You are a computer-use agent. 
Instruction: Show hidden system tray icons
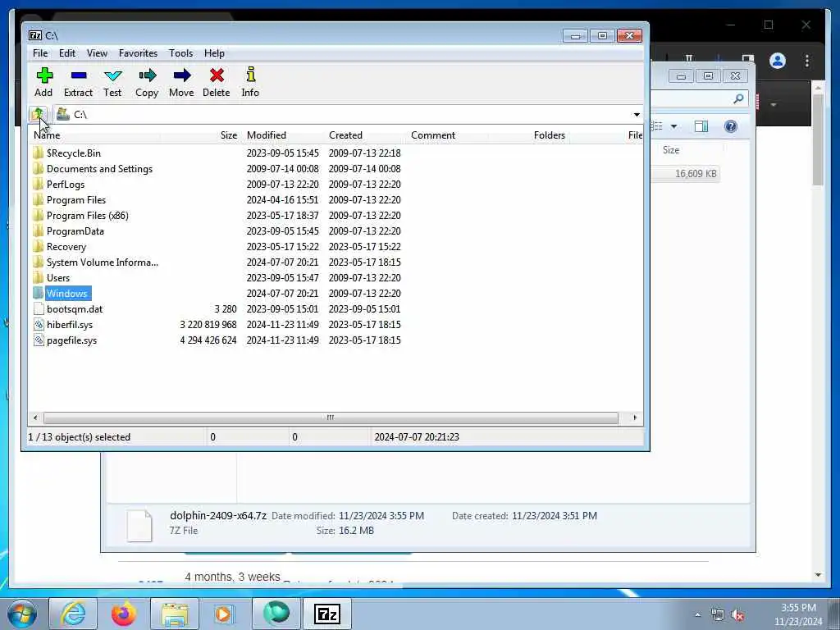(697, 615)
